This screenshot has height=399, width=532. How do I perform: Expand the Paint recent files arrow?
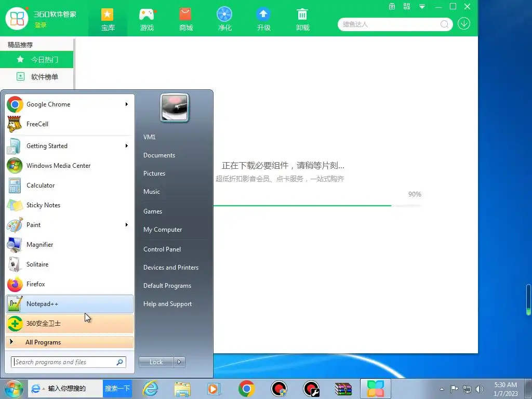point(127,224)
